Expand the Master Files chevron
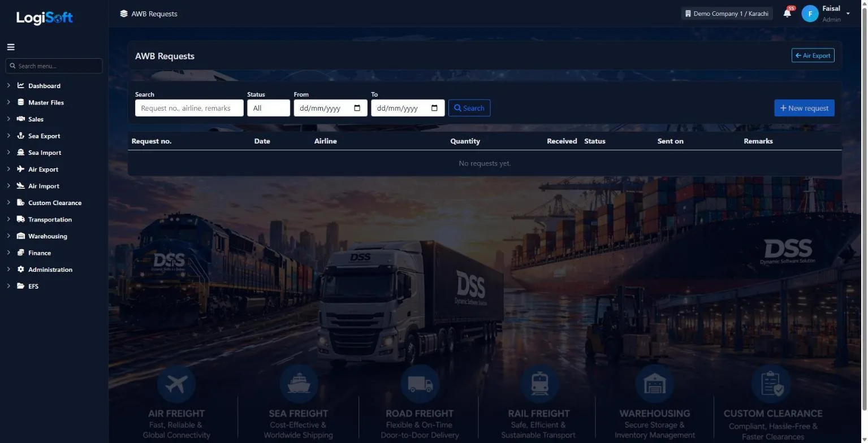This screenshot has height=443, width=868. coord(8,102)
